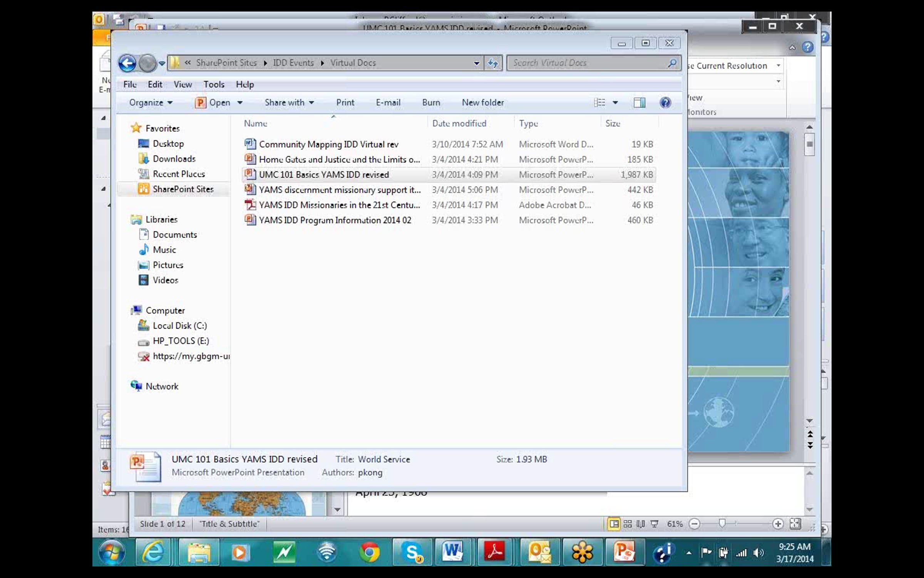The height and width of the screenshot is (578, 924).
Task: Click the Explorer back navigation arrow
Action: (127, 63)
